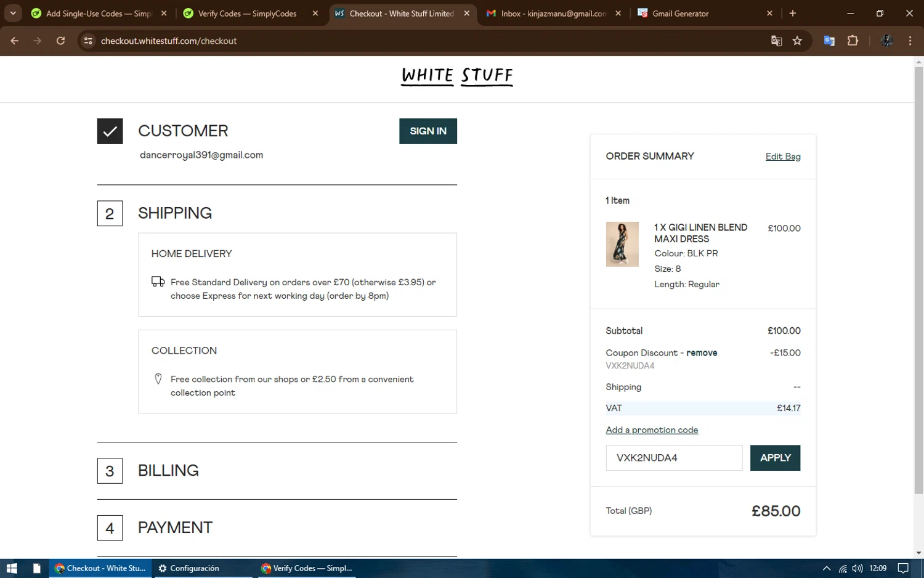Screen dimensions: 924x578
Task: Switch to Add Single-Use Codes tab
Action: tap(99, 13)
